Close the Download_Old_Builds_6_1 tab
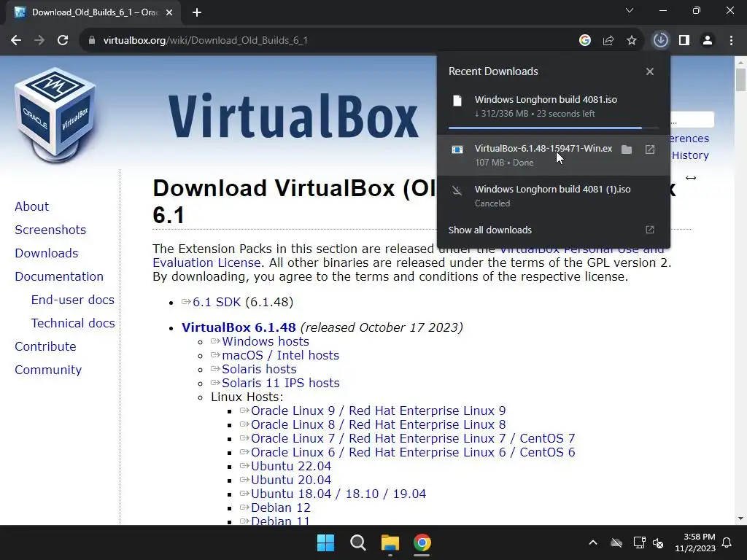Image resolution: width=747 pixels, height=560 pixels. 169,13
